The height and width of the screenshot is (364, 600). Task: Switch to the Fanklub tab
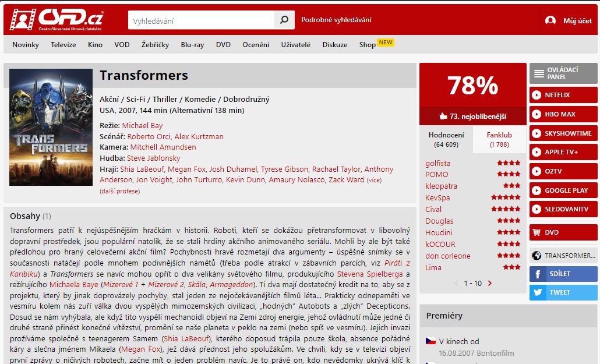pos(499,139)
